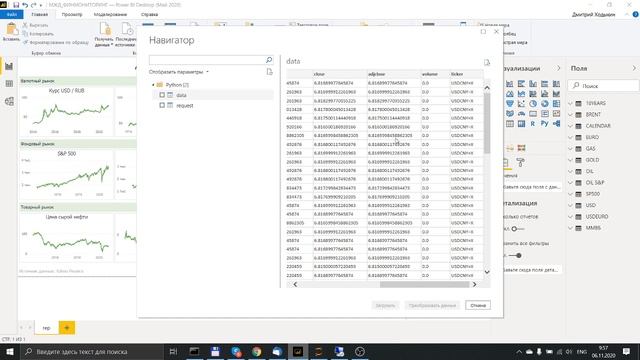Viewport: 640px width, 360px height.
Task: Collapse the Visualizations pane chevron
Action: (x=558, y=68)
